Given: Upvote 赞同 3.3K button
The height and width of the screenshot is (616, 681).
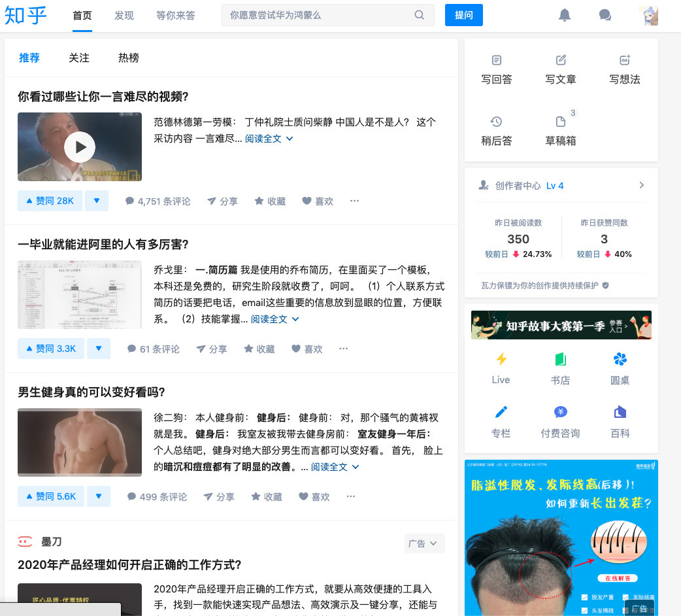Looking at the screenshot, I should [x=51, y=349].
